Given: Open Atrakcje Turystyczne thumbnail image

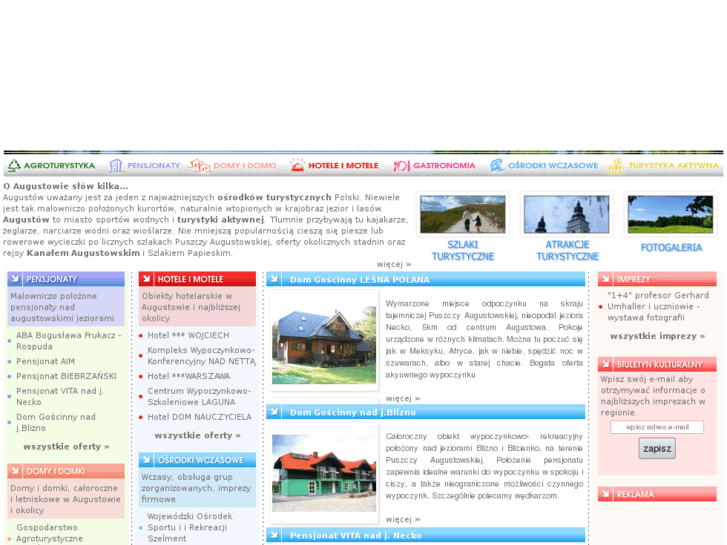Looking at the screenshot, I should [x=567, y=214].
